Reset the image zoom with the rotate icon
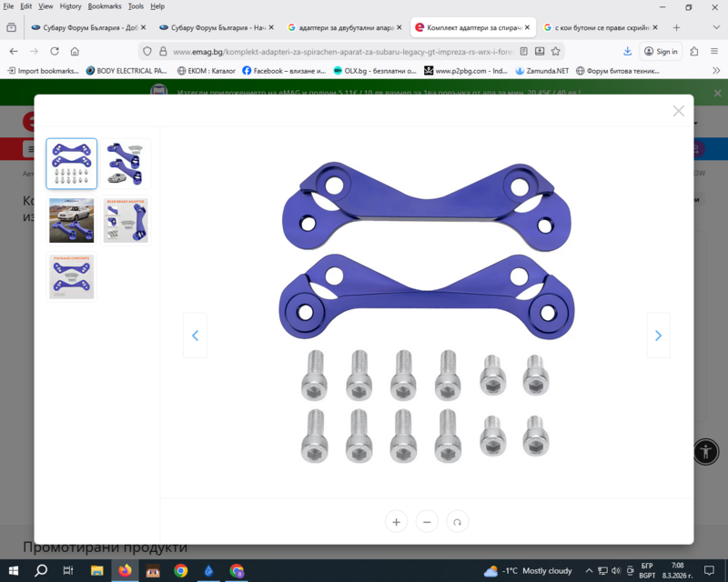The height and width of the screenshot is (582, 728). click(458, 522)
